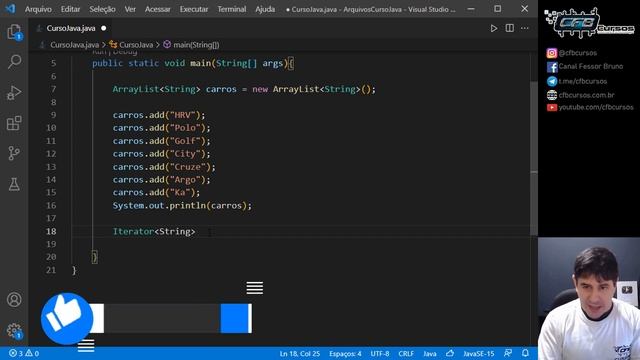Click the feedback icon in status bar
This screenshot has width=640, height=360.
508,353
